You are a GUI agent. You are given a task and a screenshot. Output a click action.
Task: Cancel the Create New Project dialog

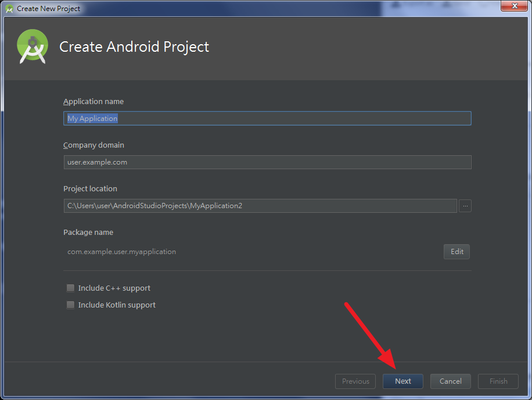pyautogui.click(x=450, y=381)
